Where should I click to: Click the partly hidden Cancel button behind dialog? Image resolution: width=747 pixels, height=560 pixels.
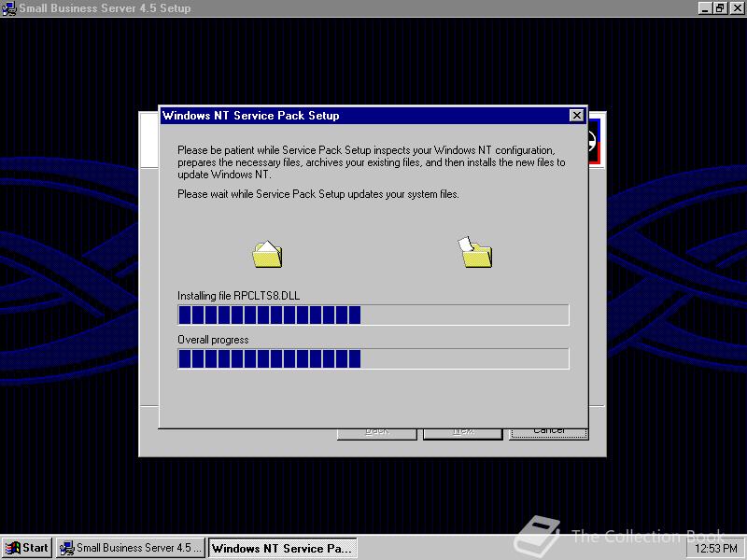[549, 433]
